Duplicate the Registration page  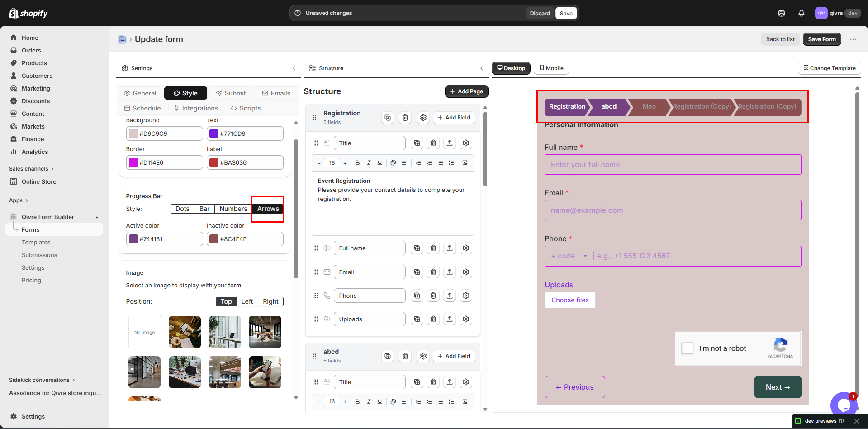point(388,118)
